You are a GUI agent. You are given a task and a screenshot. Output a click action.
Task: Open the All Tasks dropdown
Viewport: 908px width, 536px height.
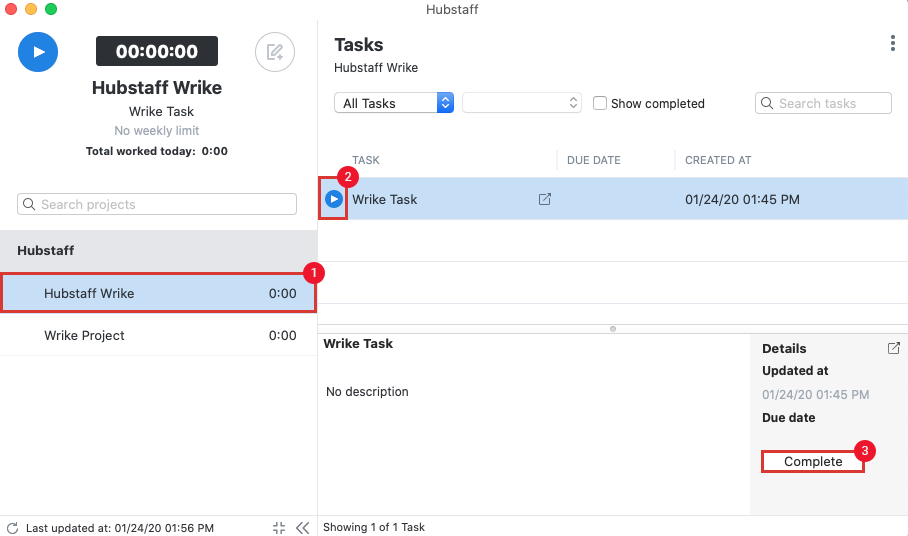pyautogui.click(x=394, y=103)
